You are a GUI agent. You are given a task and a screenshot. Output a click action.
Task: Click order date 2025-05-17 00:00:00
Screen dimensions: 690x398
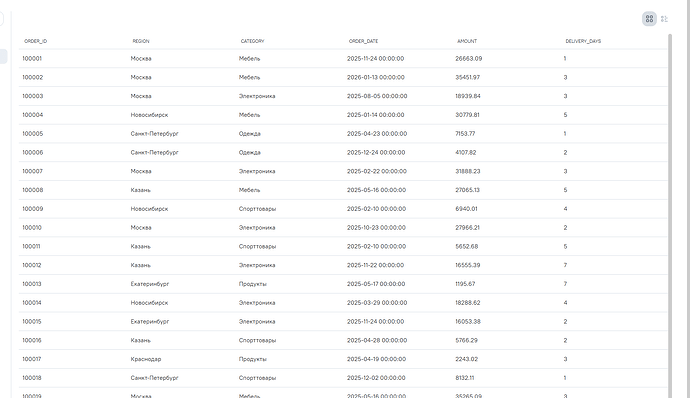pyautogui.click(x=376, y=284)
